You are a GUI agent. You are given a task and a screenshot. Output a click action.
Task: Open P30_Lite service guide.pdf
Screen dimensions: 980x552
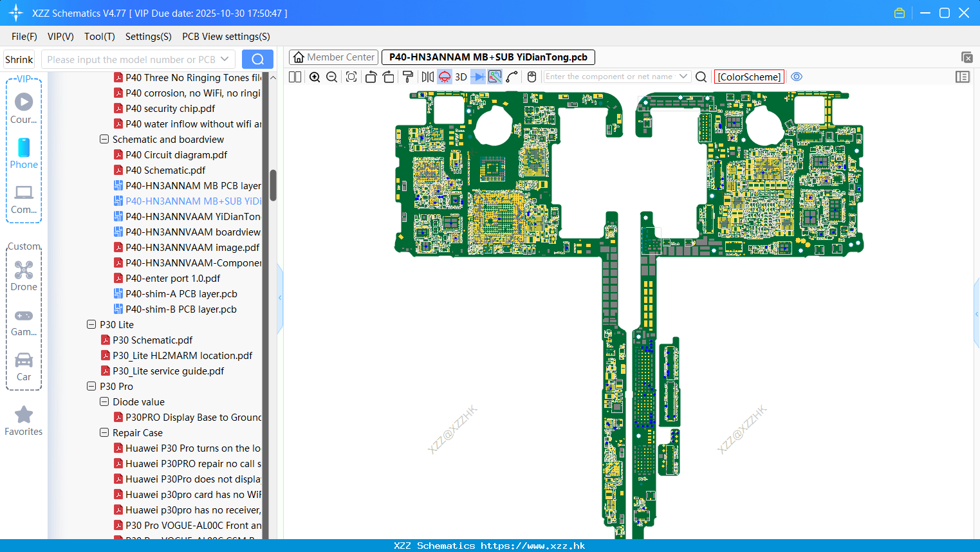(168, 371)
